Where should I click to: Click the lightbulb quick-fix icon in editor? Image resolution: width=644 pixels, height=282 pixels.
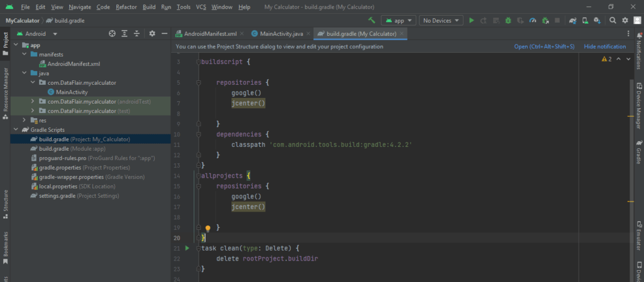(208, 229)
